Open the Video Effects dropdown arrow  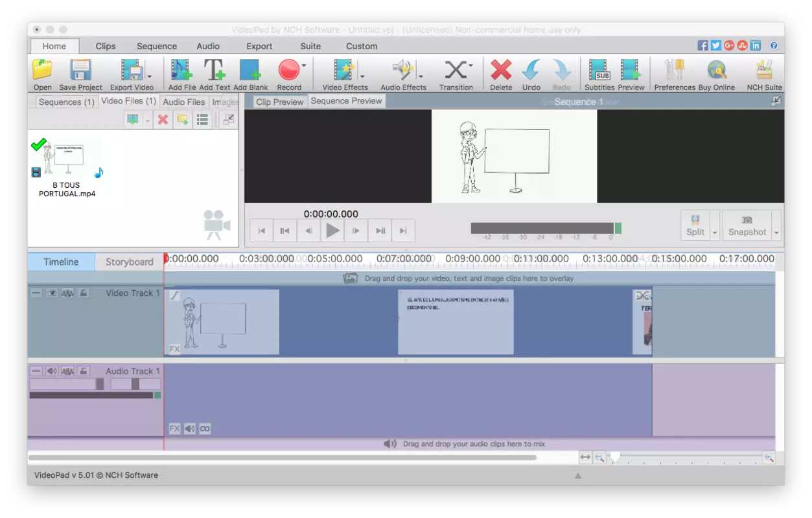pos(362,76)
